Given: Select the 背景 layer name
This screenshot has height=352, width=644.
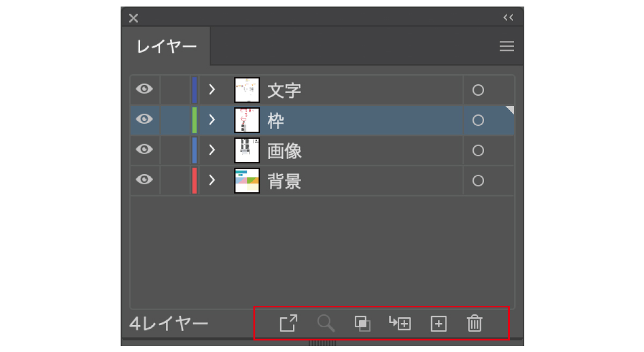Looking at the screenshot, I should coord(284,181).
